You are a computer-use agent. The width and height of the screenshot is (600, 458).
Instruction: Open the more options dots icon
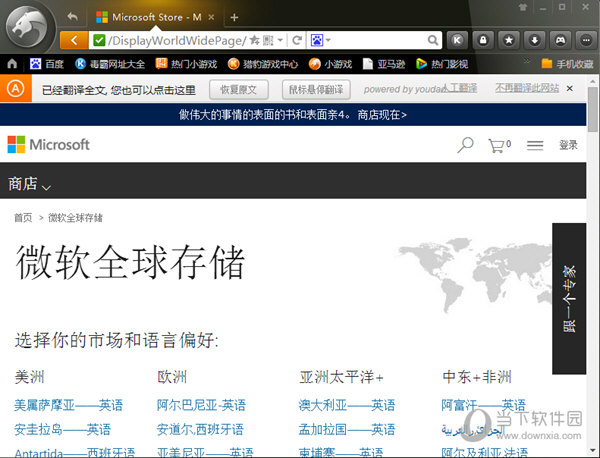586,40
